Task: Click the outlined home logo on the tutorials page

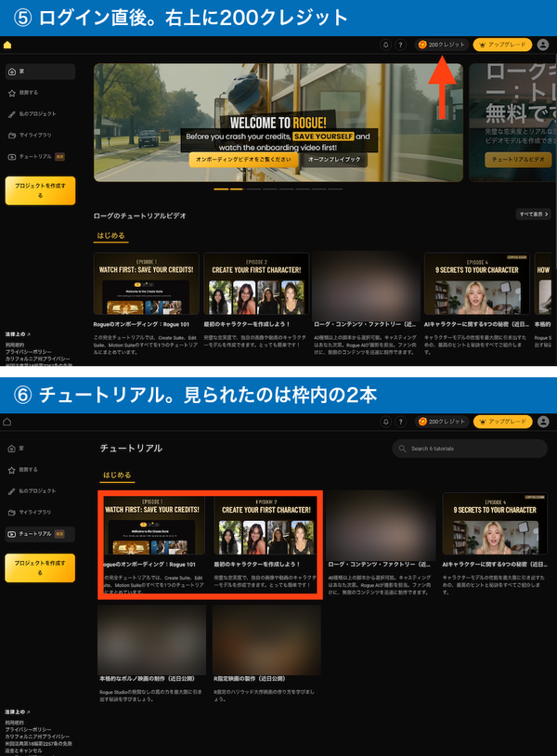Action: (7, 422)
